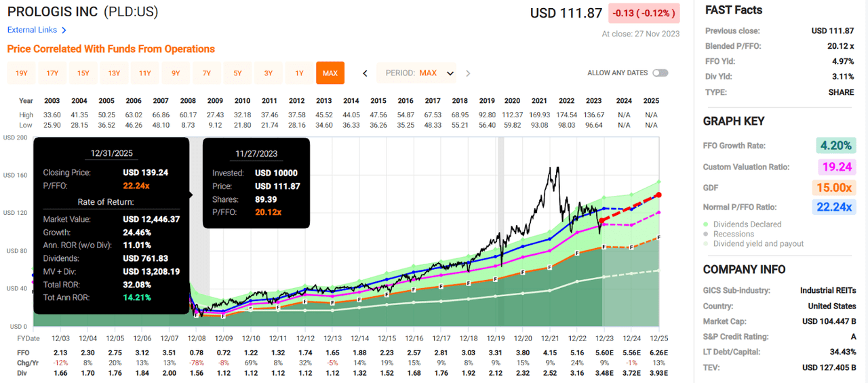868x383 pixels.
Task: Go to next period arrow
Action: 468,73
